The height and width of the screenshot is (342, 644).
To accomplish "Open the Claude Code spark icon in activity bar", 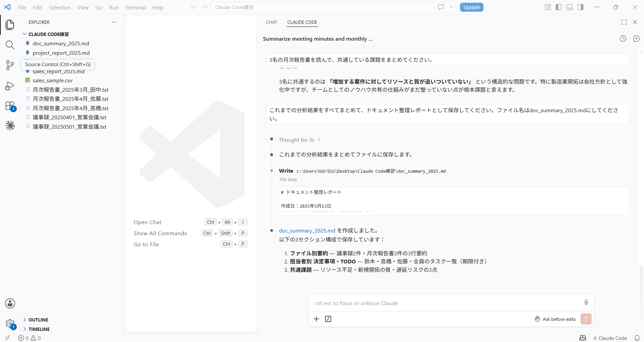I will [x=10, y=126].
